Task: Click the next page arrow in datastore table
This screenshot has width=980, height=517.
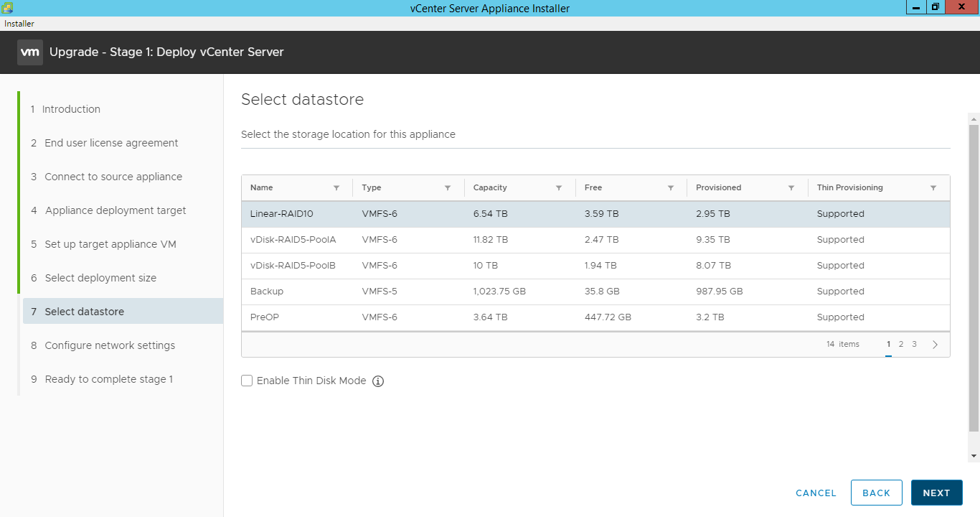Action: click(x=935, y=344)
